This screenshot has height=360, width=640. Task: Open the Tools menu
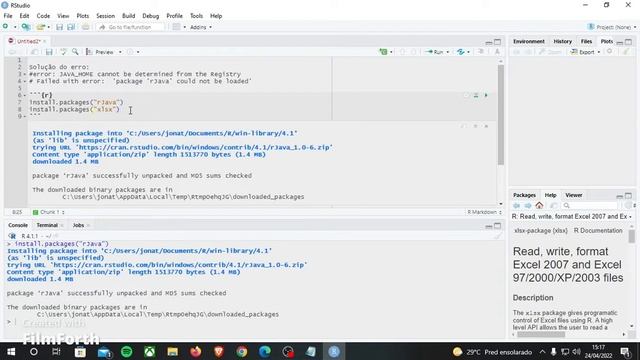click(196, 16)
